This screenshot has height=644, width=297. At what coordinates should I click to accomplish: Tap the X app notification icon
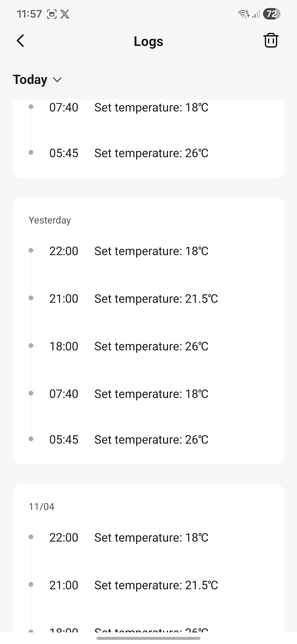pyautogui.click(x=65, y=14)
